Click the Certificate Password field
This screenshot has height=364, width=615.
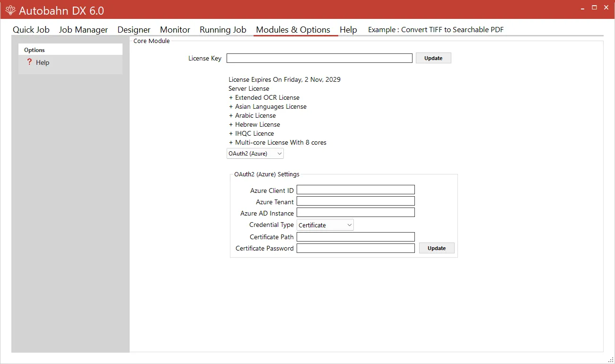click(355, 248)
